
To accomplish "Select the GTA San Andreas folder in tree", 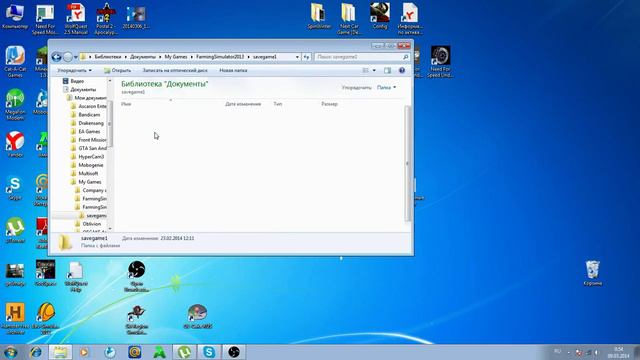I will point(88,148).
